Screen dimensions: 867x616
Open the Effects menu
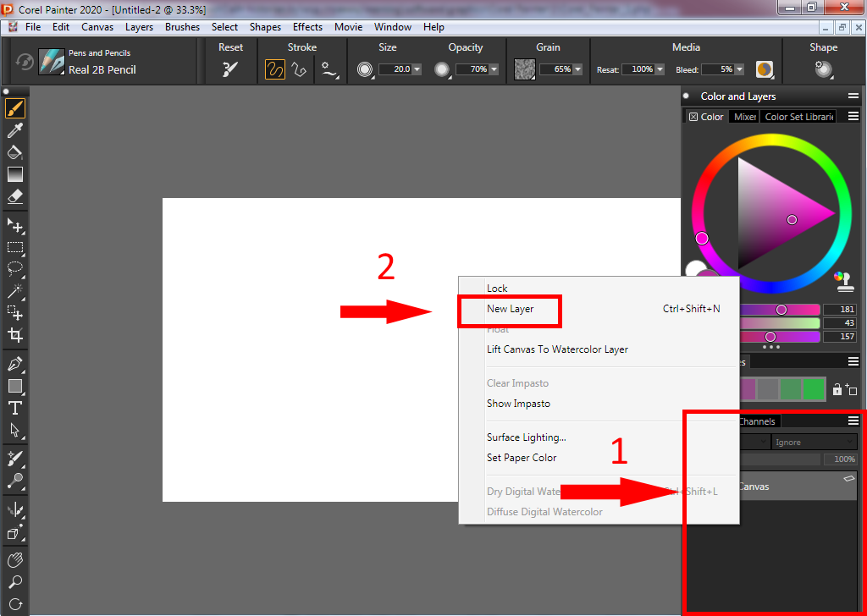point(307,27)
